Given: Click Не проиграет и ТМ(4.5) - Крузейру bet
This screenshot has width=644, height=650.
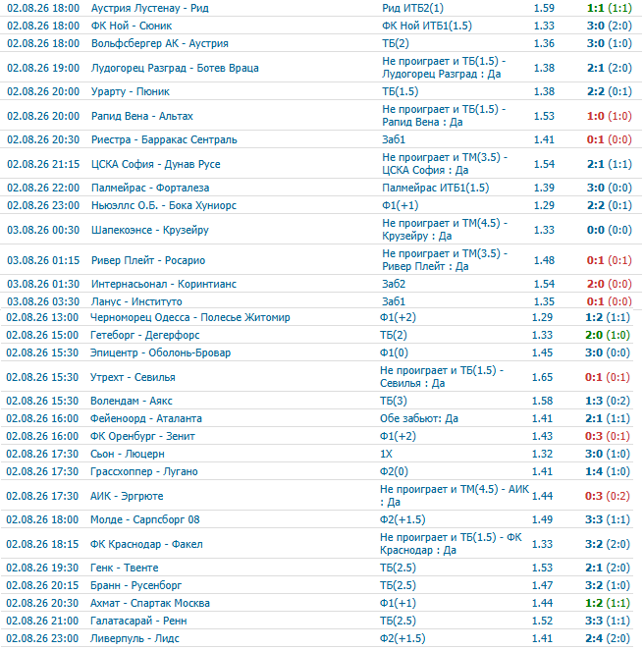Looking at the screenshot, I should pyautogui.click(x=445, y=230).
